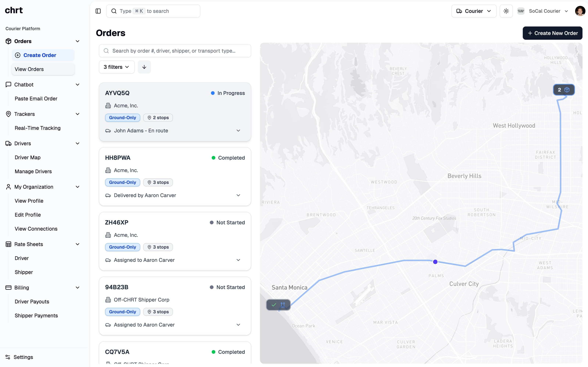The image size is (588, 367).
Task: Open Driver Payouts page
Action: click(32, 302)
